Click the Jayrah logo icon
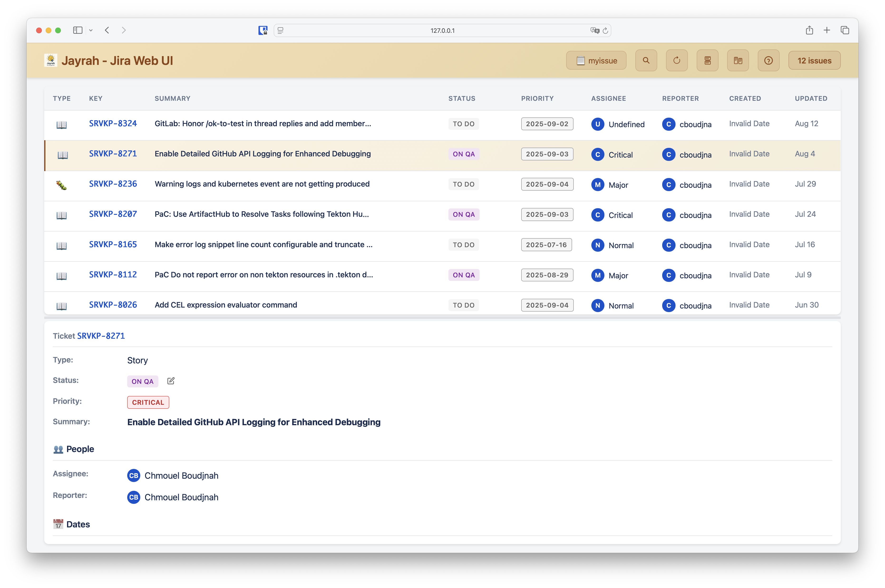 point(51,60)
